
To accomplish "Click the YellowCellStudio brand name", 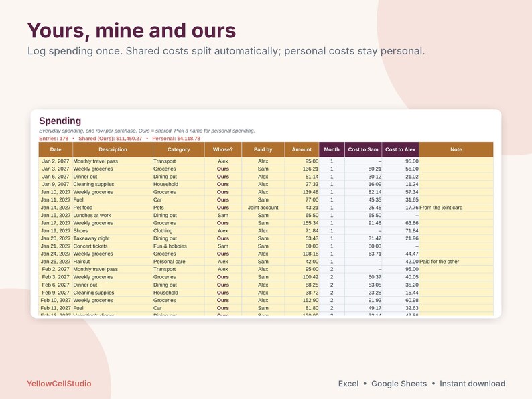I will pos(59,384).
